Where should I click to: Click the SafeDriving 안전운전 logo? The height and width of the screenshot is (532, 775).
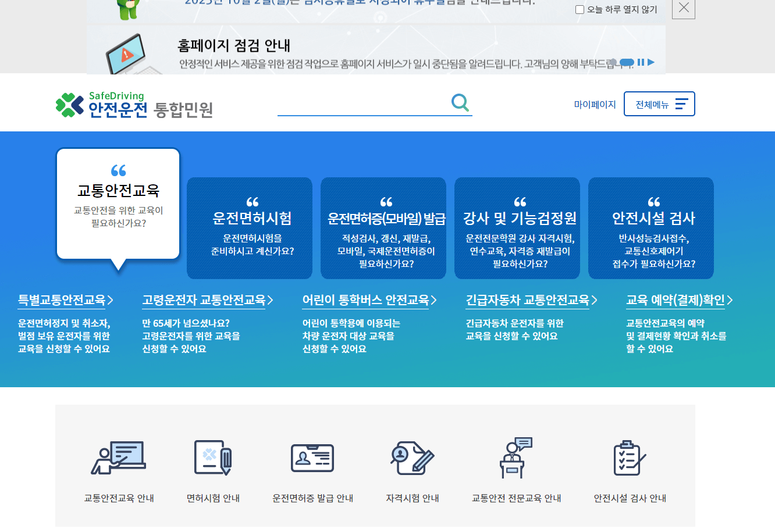pyautogui.click(x=133, y=105)
